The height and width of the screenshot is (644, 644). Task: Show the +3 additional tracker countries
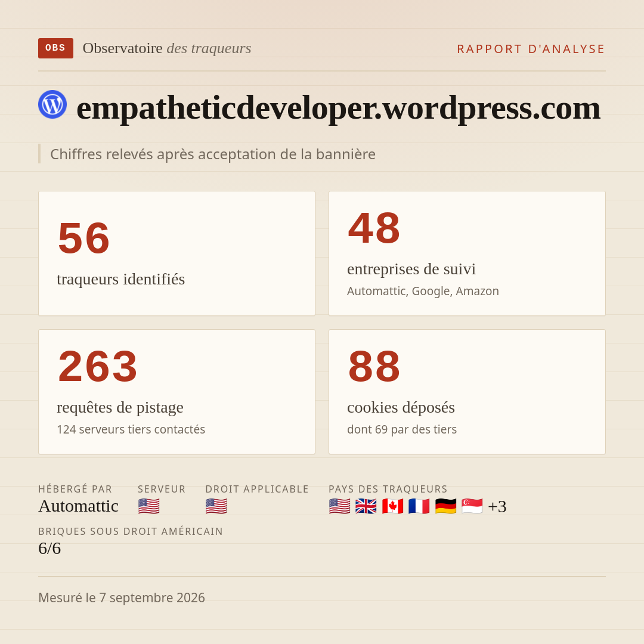[x=497, y=506]
